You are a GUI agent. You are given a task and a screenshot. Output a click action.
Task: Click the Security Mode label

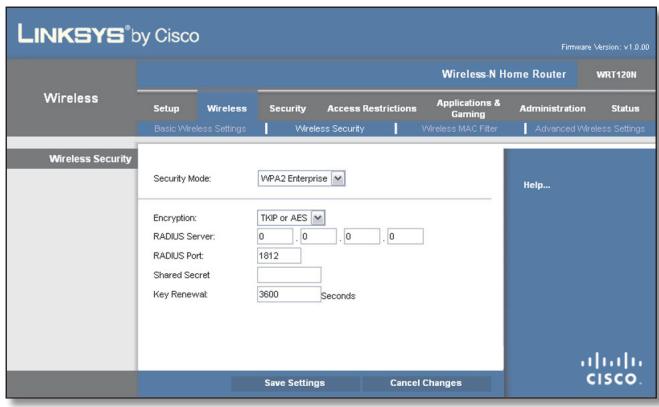[182, 179]
